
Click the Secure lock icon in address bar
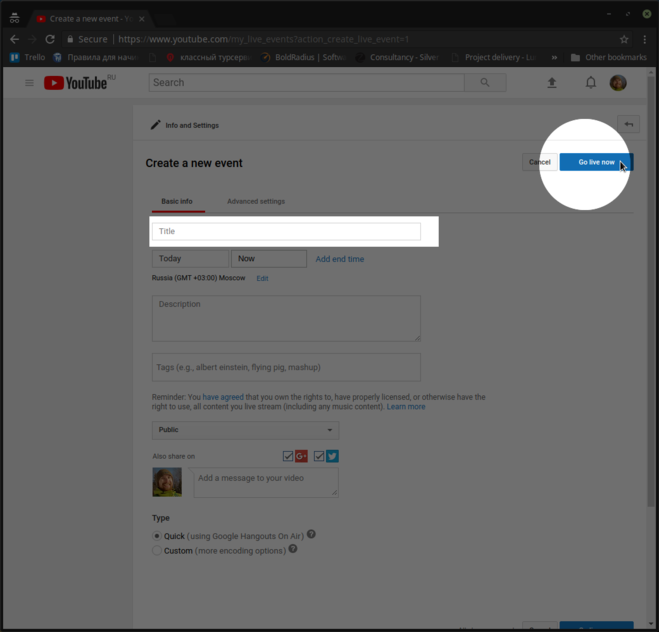pyautogui.click(x=70, y=39)
